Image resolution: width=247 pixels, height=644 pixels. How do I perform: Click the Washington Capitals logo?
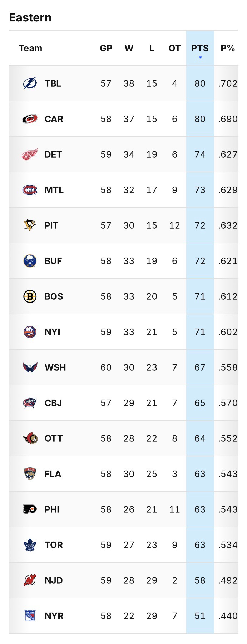(x=30, y=367)
